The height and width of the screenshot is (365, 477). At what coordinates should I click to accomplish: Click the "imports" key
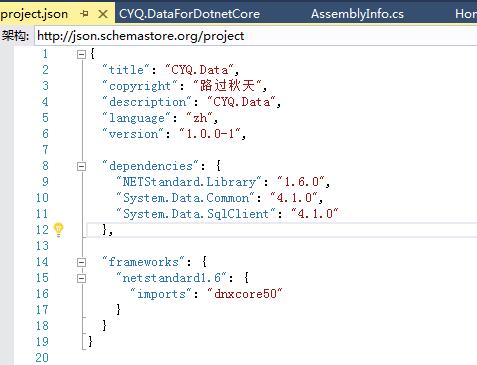(x=161, y=294)
